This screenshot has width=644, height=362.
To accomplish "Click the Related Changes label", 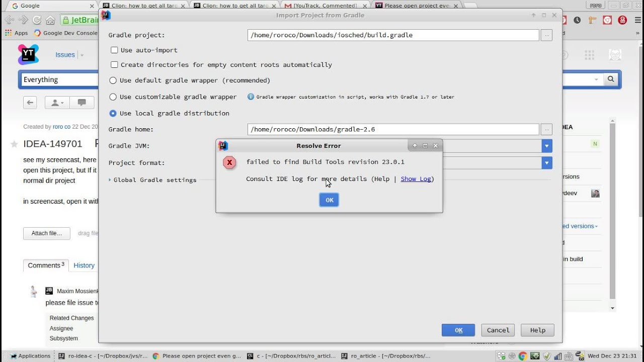I will (x=71, y=318).
